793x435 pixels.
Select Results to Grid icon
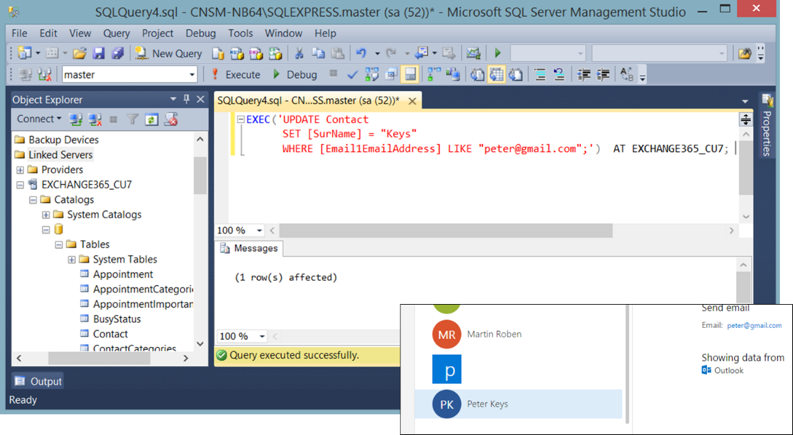click(497, 75)
